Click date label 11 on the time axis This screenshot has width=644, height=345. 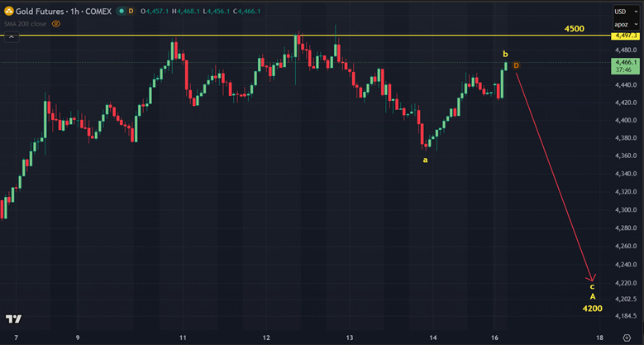pos(183,338)
